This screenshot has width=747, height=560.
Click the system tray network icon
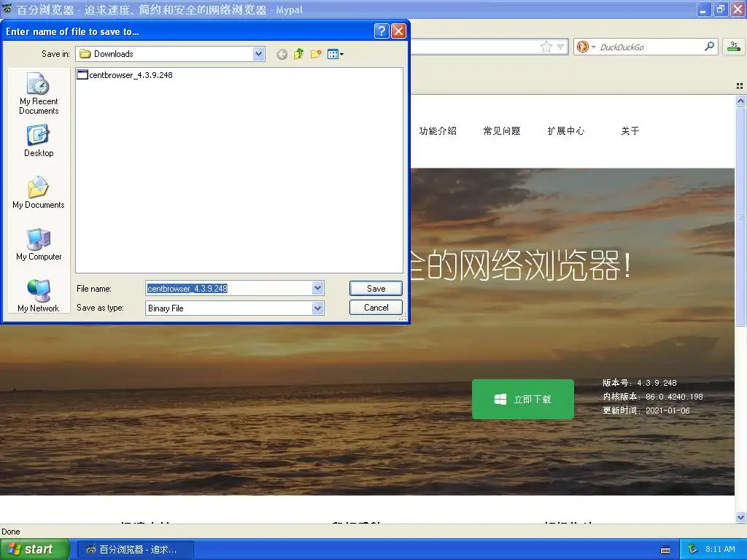pos(693,550)
